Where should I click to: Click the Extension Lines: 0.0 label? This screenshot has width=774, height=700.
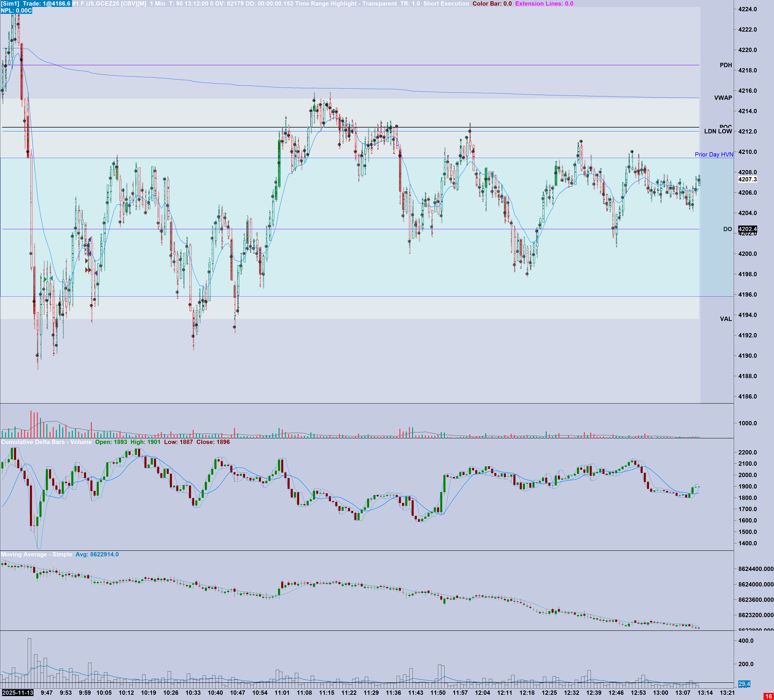(544, 3)
